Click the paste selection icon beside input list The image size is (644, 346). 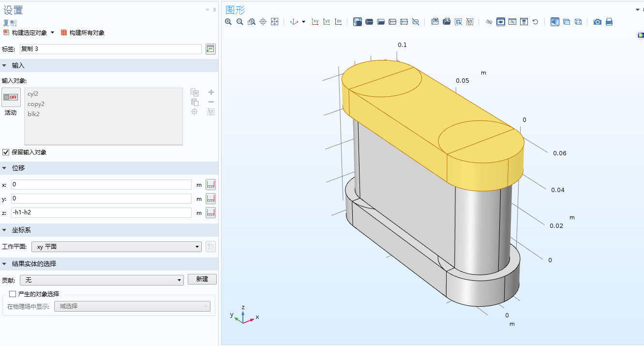tap(195, 102)
